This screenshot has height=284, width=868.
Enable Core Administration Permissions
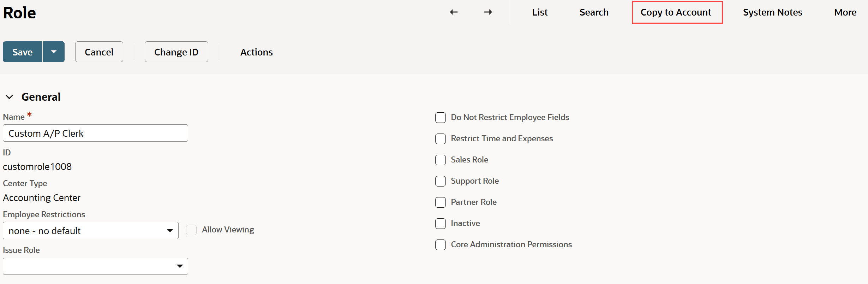tap(440, 244)
